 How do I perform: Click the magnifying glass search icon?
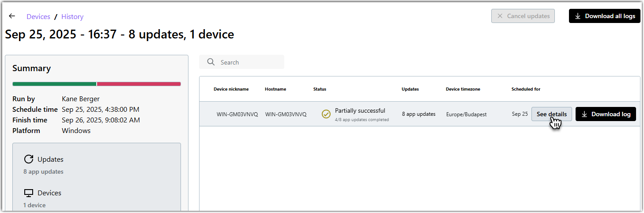point(211,62)
